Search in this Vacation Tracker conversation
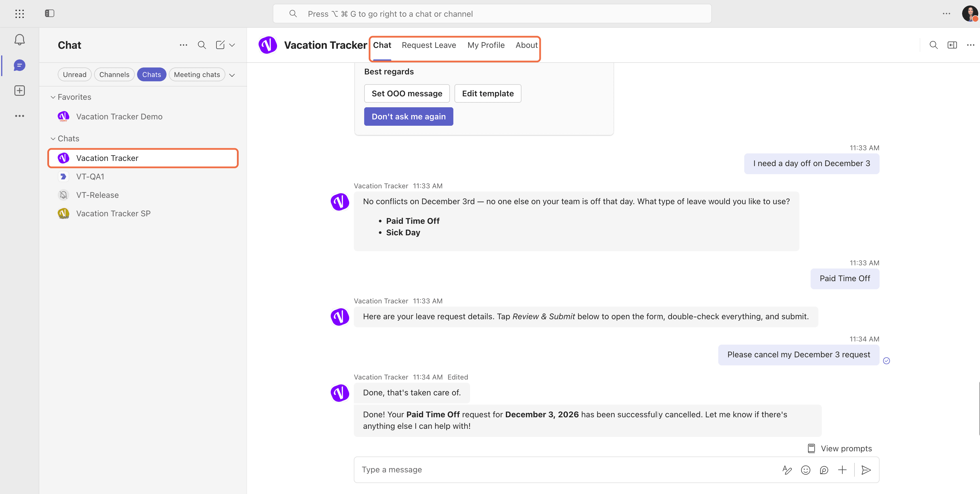Image resolution: width=980 pixels, height=494 pixels. (x=933, y=45)
